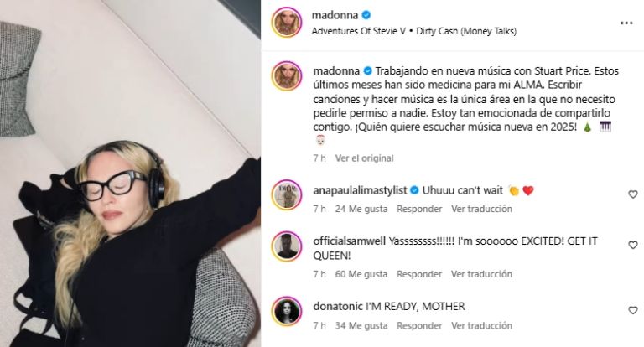Image resolution: width=644 pixels, height=347 pixels.
Task: Open the Dirty Cash (Money Talks) audio link
Action: [x=466, y=31]
